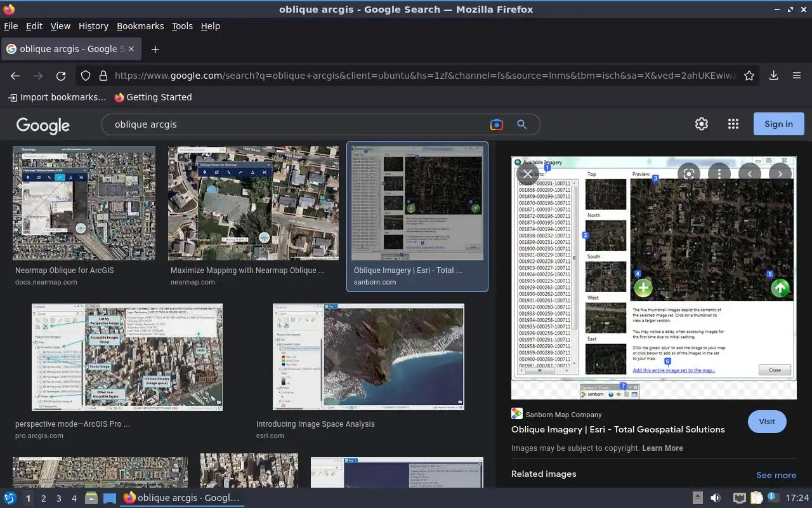812x508 pixels.
Task: Open perspective mode ArcGIS Pro image result
Action: 127,357
